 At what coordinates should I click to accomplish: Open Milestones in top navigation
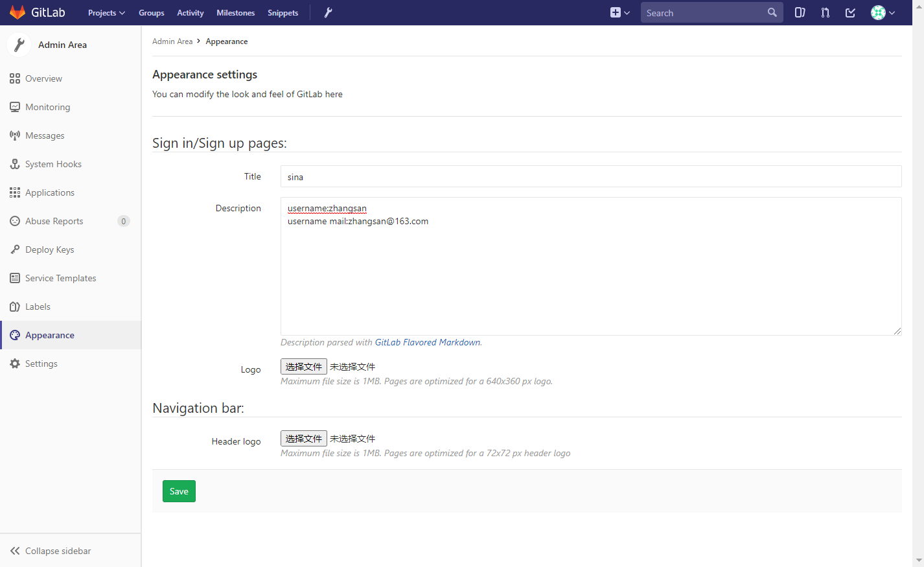click(x=236, y=12)
